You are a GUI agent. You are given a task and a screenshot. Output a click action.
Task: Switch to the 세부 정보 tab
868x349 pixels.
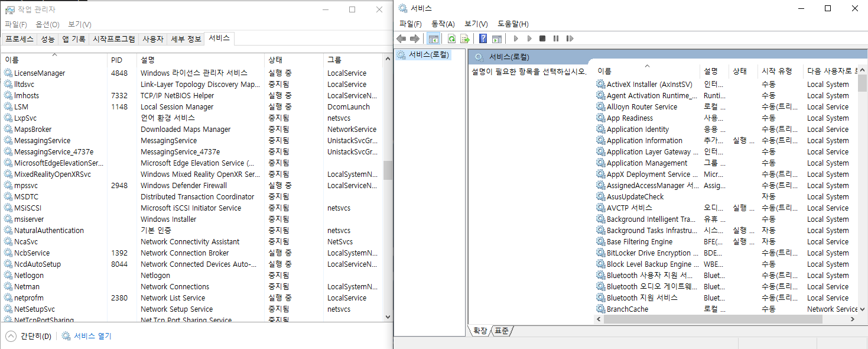point(186,39)
